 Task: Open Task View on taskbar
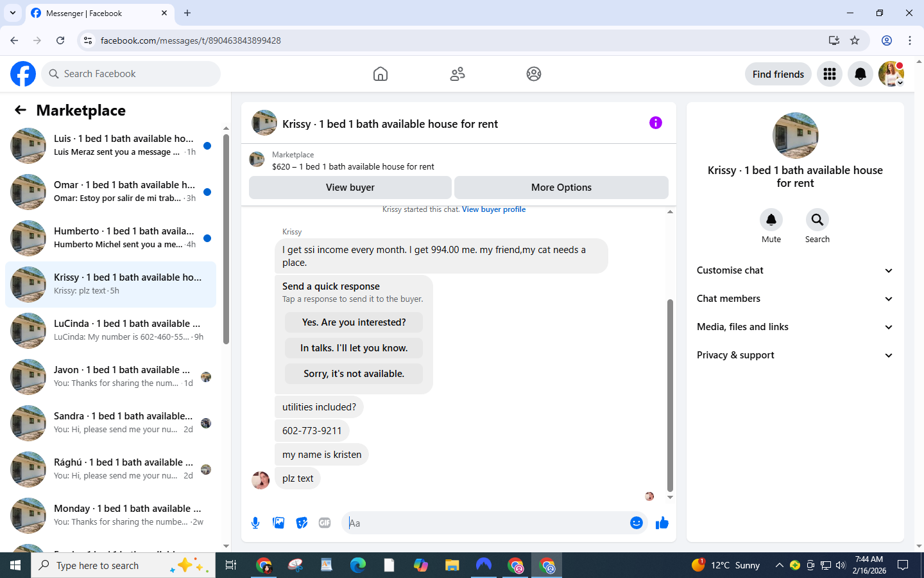tap(231, 565)
